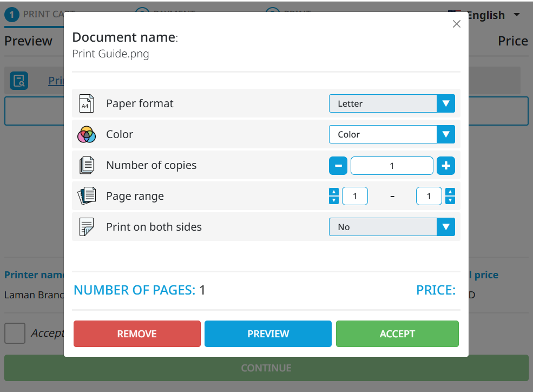Increase the starting page with its up arrow
533x392 pixels.
(334, 192)
